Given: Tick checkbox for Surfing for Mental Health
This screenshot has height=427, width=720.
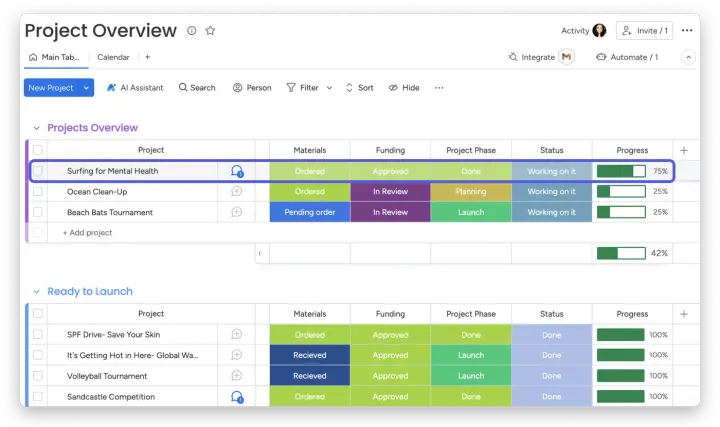Looking at the screenshot, I should click(38, 171).
